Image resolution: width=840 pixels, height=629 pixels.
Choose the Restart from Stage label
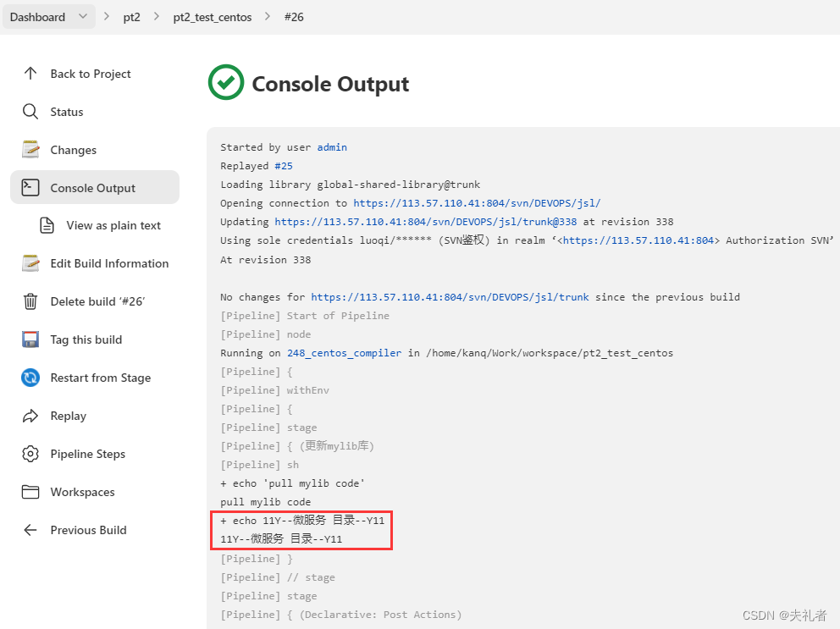click(x=101, y=378)
